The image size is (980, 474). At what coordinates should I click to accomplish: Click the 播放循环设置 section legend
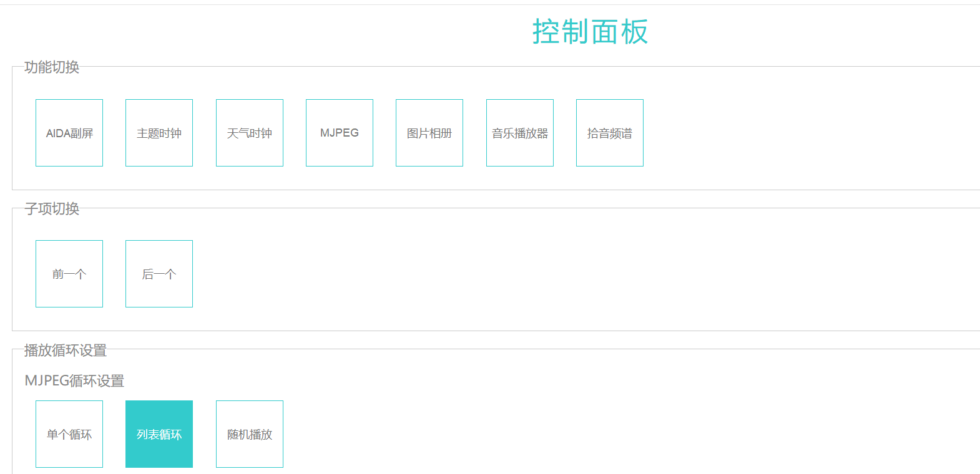(66, 351)
